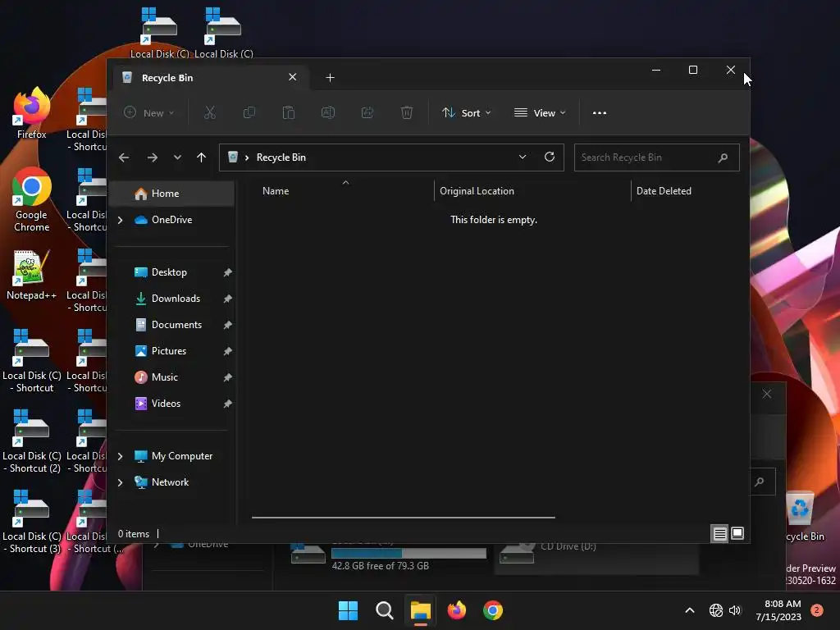Expand the address bar history dropdown
Viewport: 840px width, 630px height.
523,157
